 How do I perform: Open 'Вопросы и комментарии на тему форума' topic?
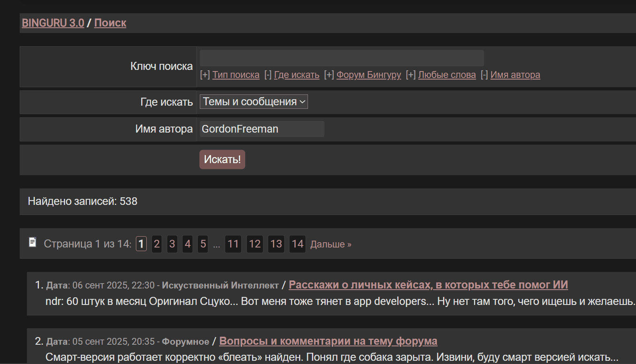tap(328, 341)
